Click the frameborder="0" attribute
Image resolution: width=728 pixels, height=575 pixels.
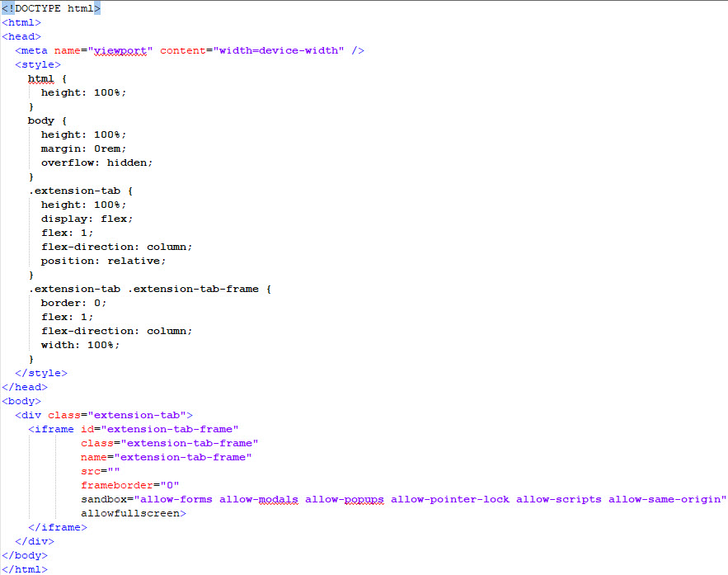click(130, 485)
